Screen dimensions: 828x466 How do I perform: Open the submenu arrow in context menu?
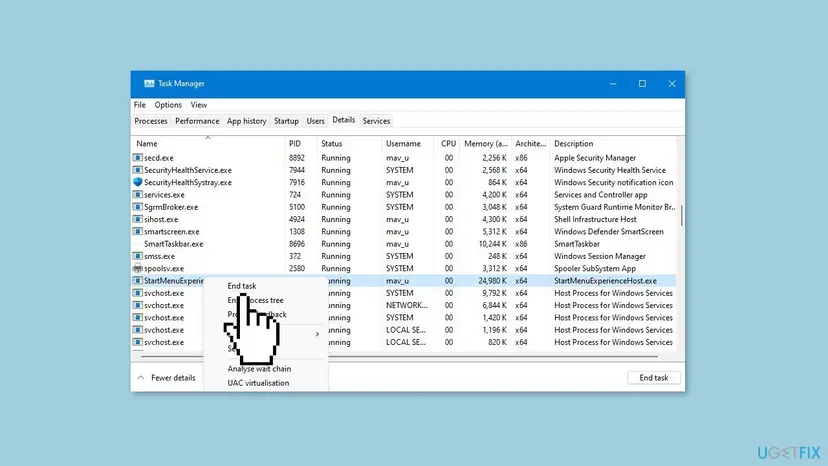pyautogui.click(x=317, y=334)
